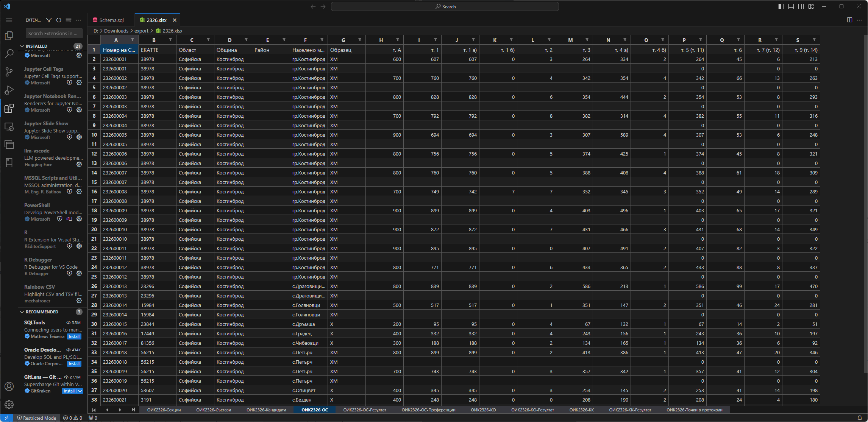Open filter dropdown for column A
Image resolution: width=868 pixels, height=422 pixels.
point(133,40)
